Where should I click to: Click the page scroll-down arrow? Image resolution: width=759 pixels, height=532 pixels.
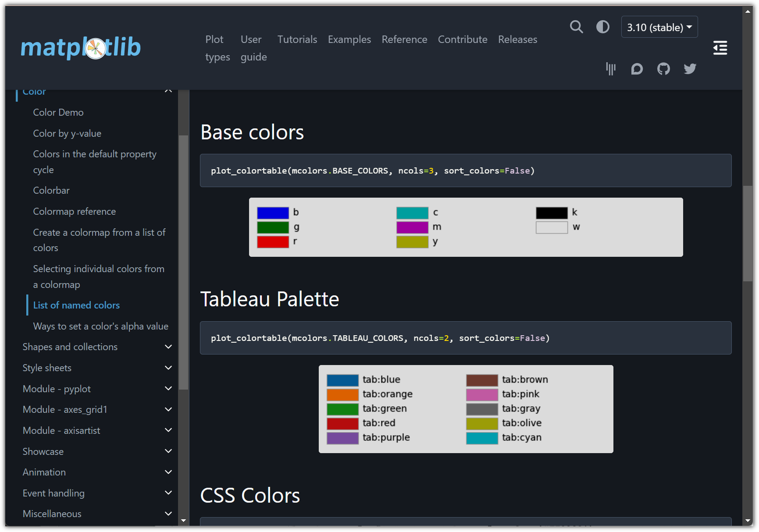click(748, 521)
